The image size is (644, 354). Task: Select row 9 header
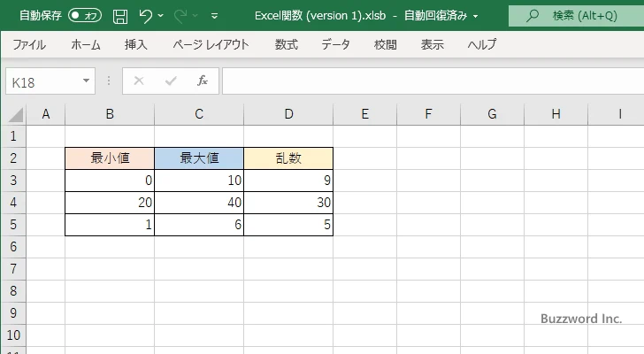(x=13, y=313)
